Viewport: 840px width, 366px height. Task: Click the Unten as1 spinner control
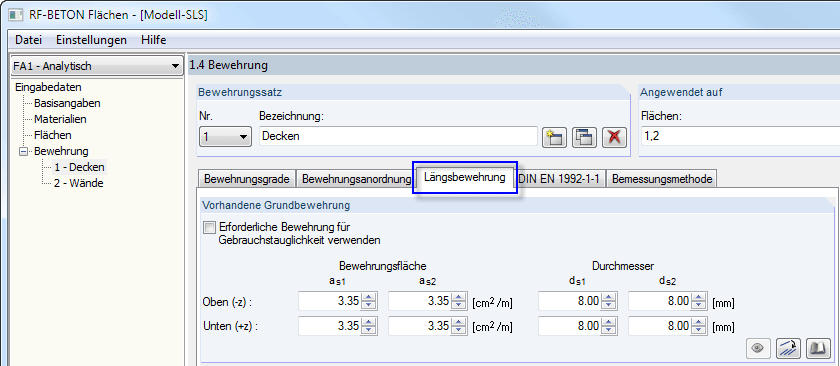(368, 326)
